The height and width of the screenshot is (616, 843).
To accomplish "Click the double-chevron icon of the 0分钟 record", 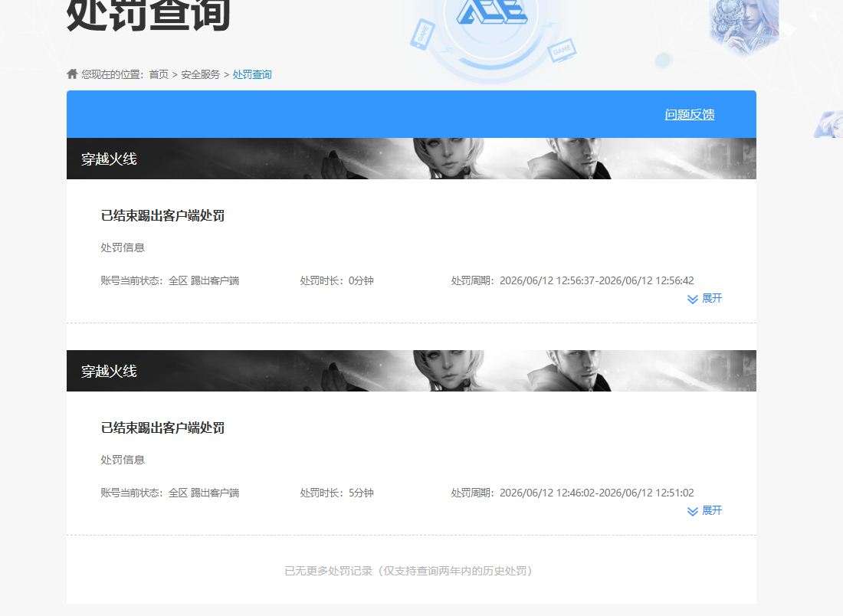I will [x=693, y=299].
